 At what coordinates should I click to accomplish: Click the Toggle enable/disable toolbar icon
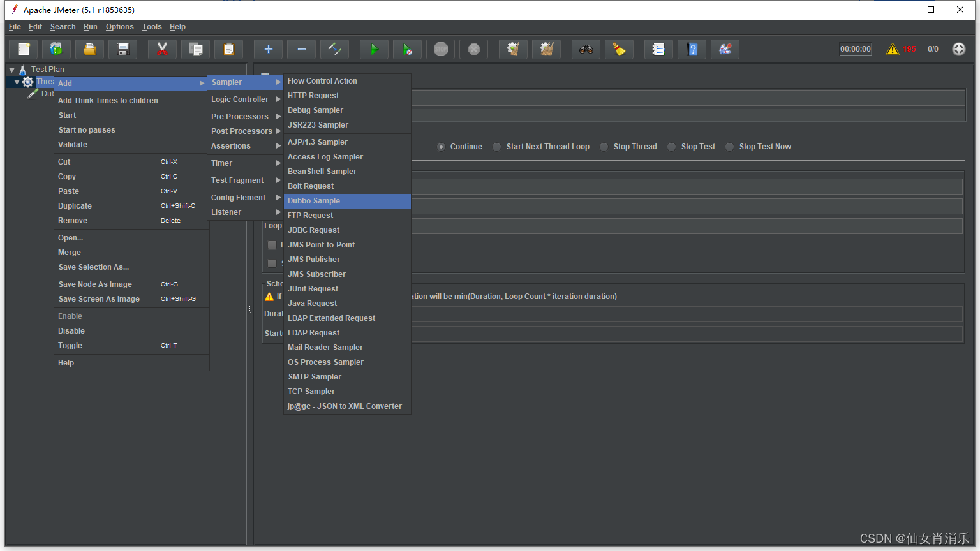pyautogui.click(x=335, y=49)
